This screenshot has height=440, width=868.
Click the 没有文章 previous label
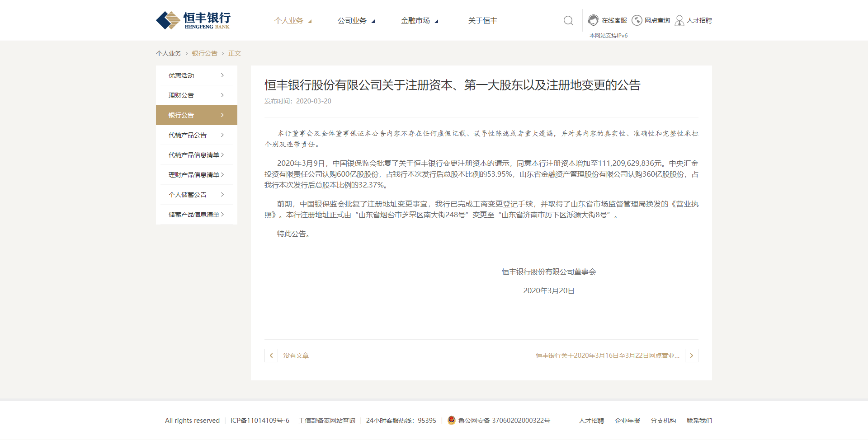[296, 356]
